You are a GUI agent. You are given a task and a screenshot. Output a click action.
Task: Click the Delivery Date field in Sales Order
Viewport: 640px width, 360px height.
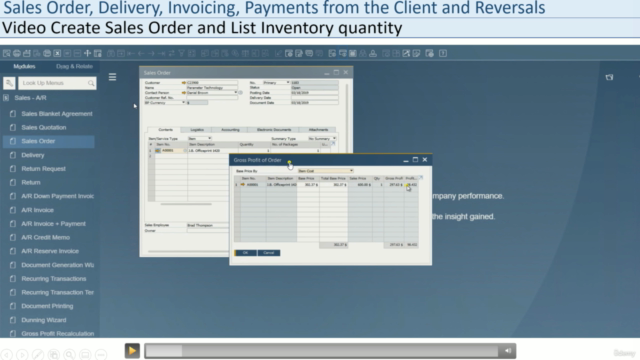tap(314, 98)
